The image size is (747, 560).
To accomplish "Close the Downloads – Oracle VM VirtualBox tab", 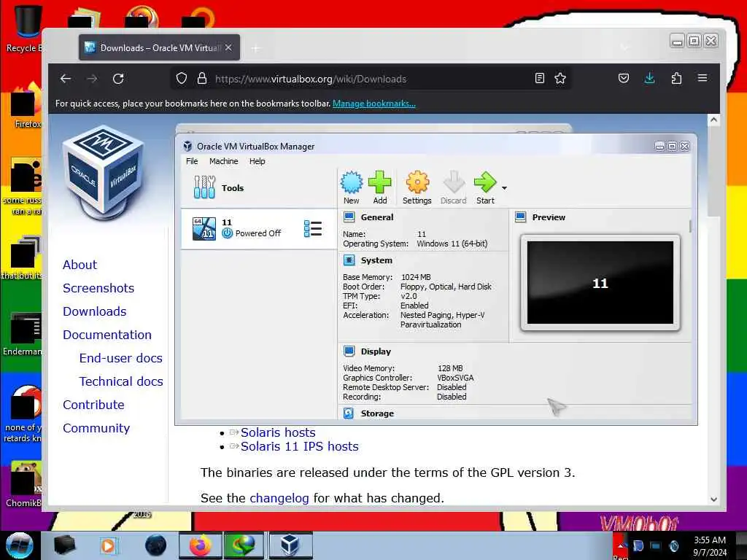I will click(228, 47).
